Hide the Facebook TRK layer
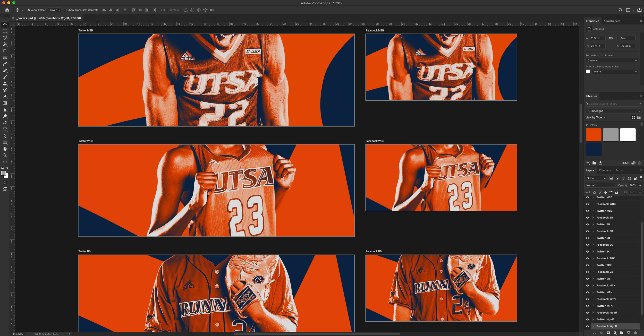 click(587, 259)
